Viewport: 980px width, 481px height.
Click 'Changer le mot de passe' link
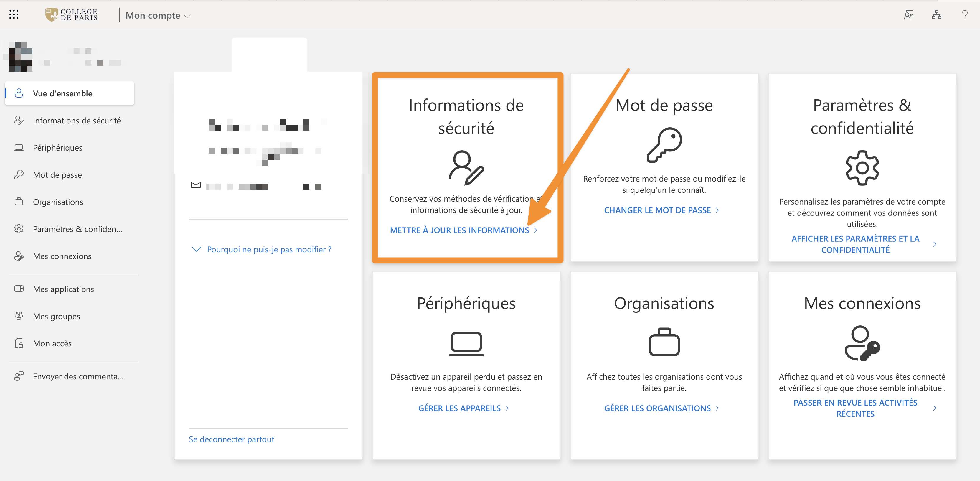pyautogui.click(x=657, y=210)
